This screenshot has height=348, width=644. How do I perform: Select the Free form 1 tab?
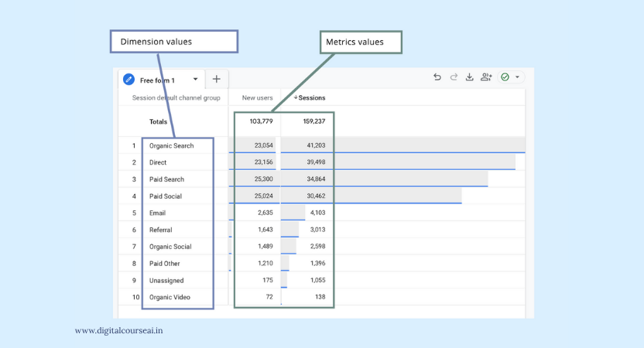(x=162, y=79)
